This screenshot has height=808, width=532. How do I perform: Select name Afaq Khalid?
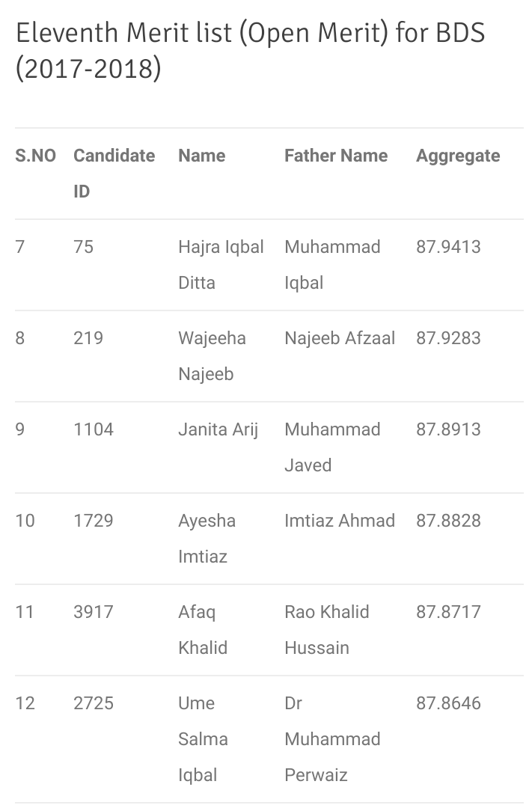pos(202,629)
